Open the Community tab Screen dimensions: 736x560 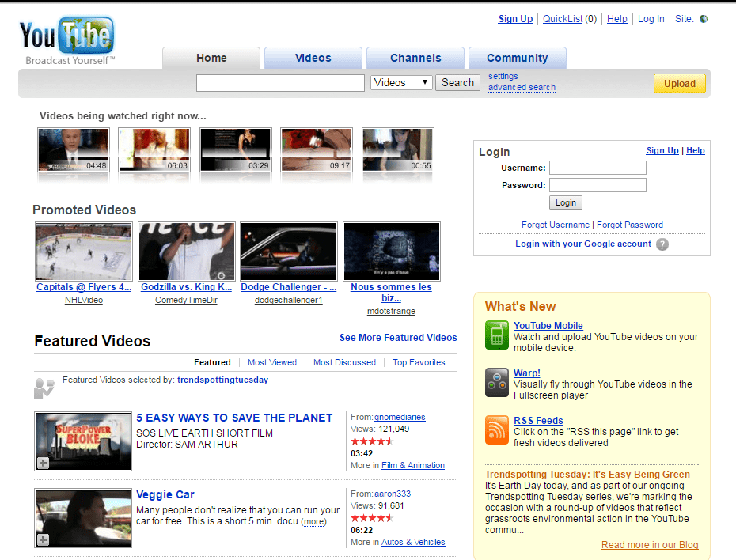(x=518, y=58)
